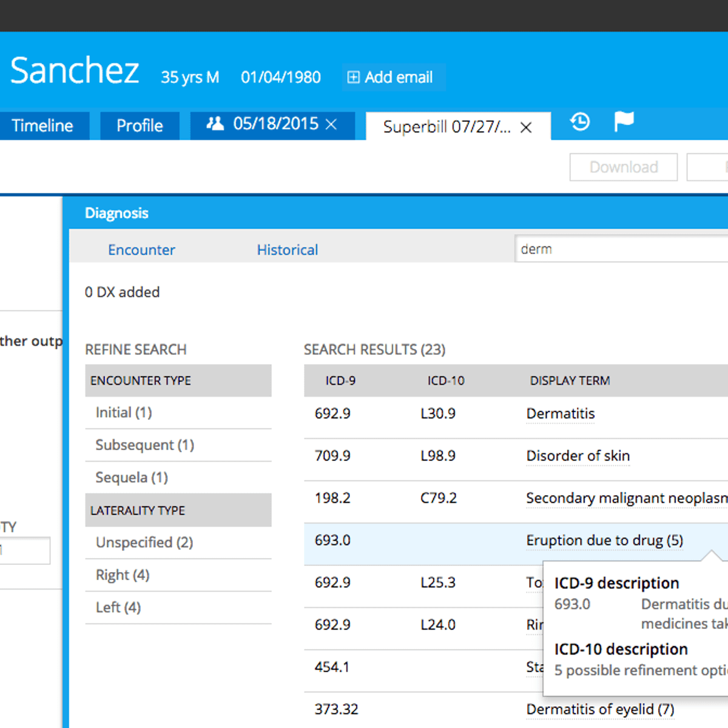Click the plus icon beside Add email
The height and width of the screenshot is (728, 728).
click(353, 77)
